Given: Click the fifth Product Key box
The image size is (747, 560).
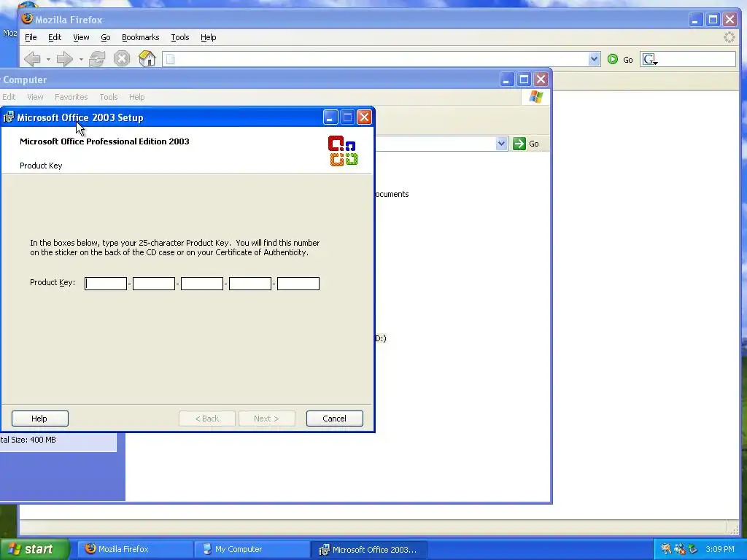Looking at the screenshot, I should coord(298,284).
